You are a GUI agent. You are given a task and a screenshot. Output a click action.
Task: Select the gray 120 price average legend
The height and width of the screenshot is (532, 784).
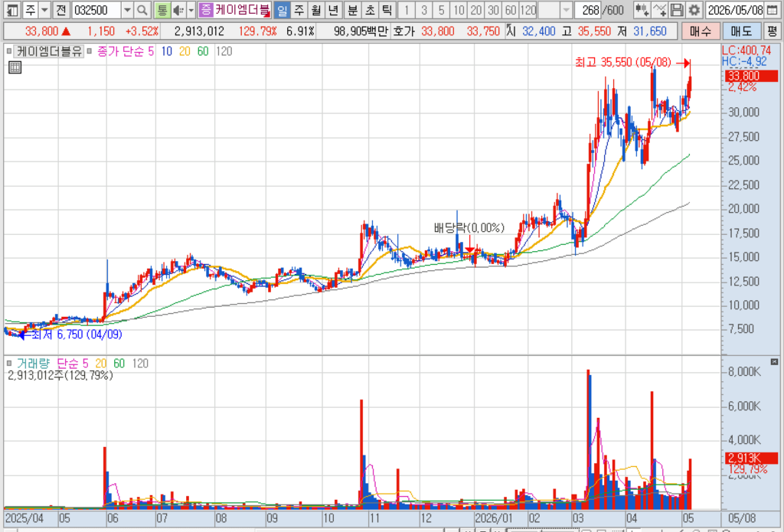(224, 51)
